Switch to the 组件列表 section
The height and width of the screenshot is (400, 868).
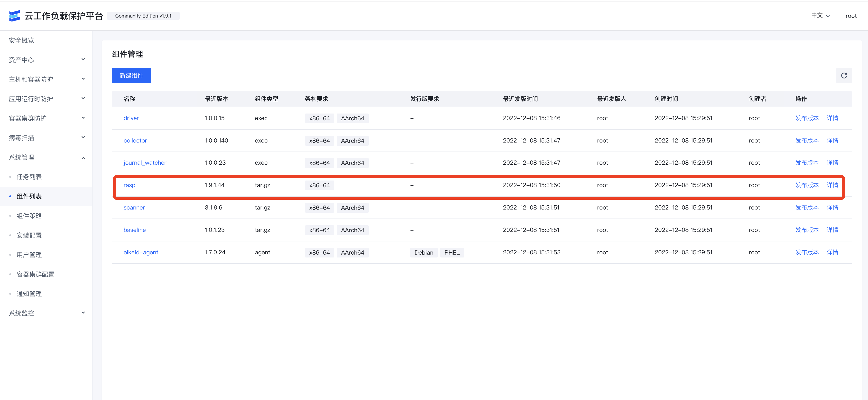(x=29, y=196)
